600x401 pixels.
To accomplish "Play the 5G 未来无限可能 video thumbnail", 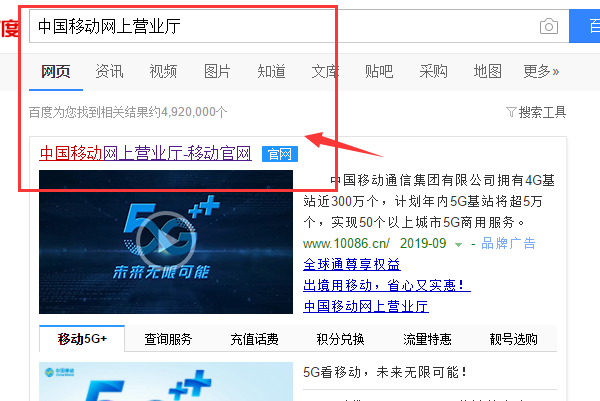I will click(166, 242).
